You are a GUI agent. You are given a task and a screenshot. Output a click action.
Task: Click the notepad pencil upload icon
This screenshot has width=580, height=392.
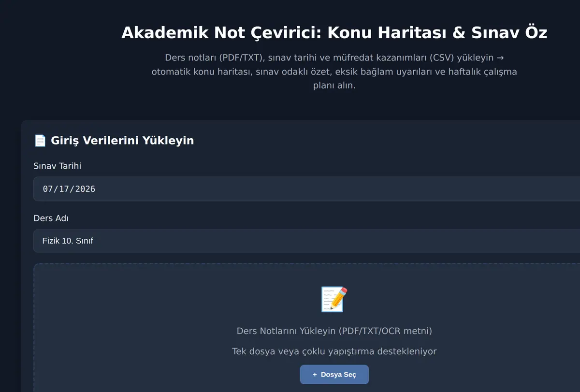[334, 299]
